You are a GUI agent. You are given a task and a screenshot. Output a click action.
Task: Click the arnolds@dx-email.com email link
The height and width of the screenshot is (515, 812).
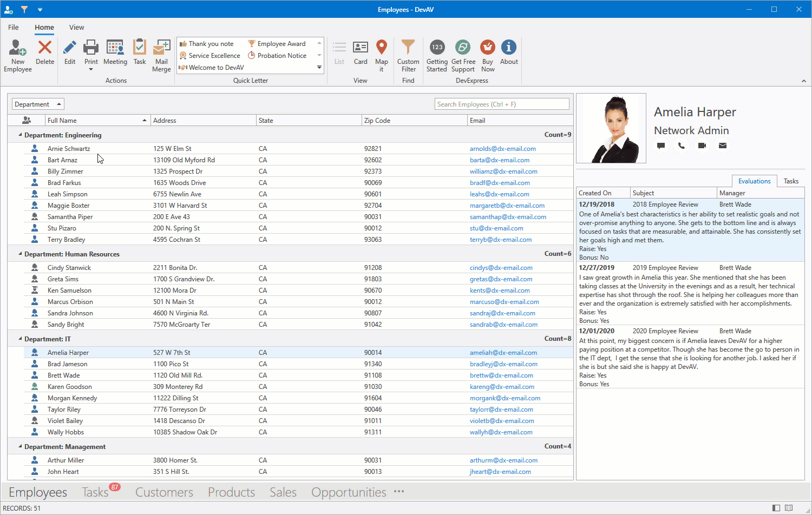(502, 149)
